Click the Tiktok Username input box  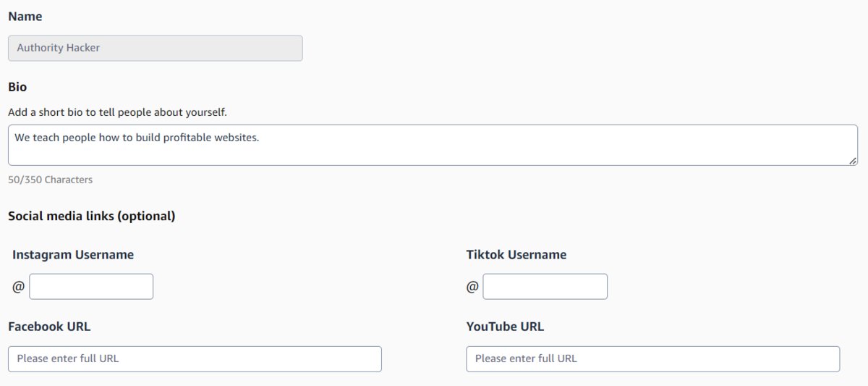545,287
